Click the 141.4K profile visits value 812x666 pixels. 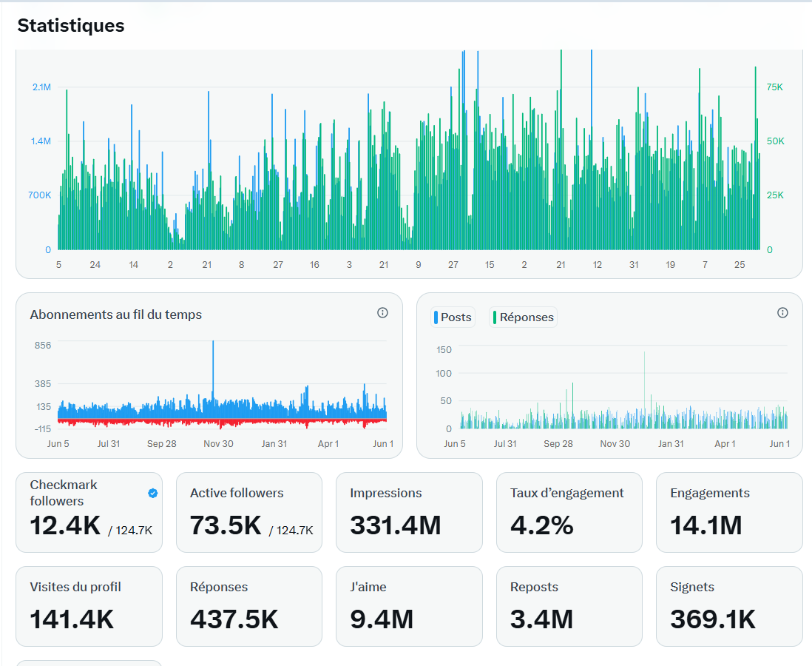[x=72, y=619]
